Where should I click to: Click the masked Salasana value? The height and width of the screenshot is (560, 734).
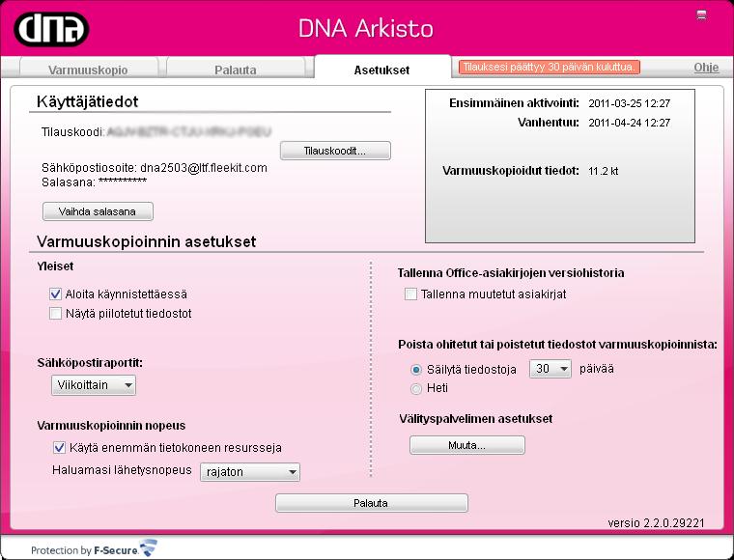[123, 182]
